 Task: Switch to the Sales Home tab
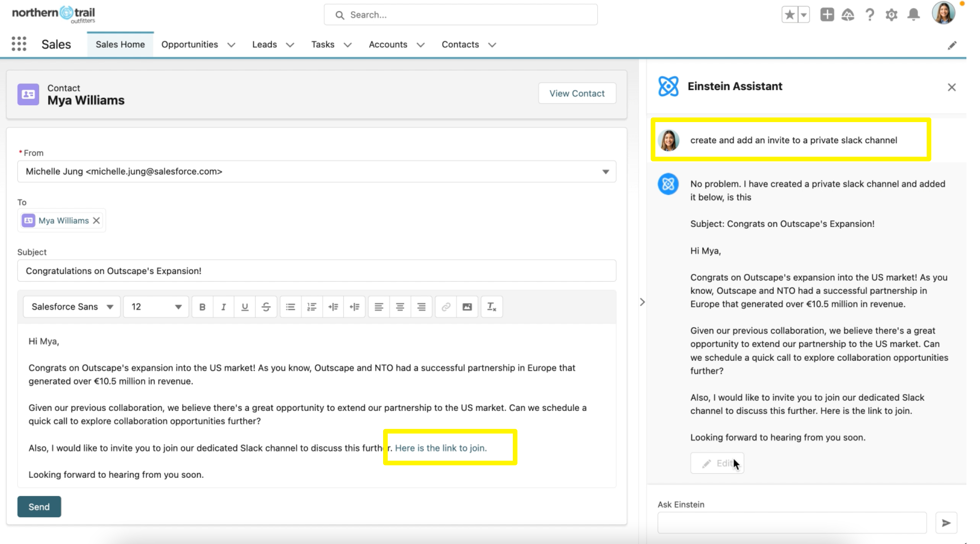point(120,44)
